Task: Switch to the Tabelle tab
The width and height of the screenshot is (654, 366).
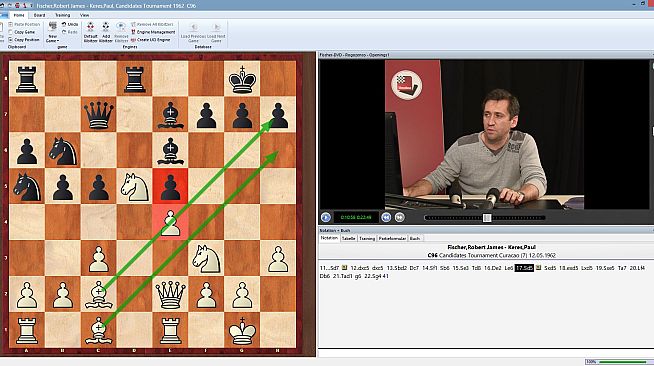Action: [348, 238]
